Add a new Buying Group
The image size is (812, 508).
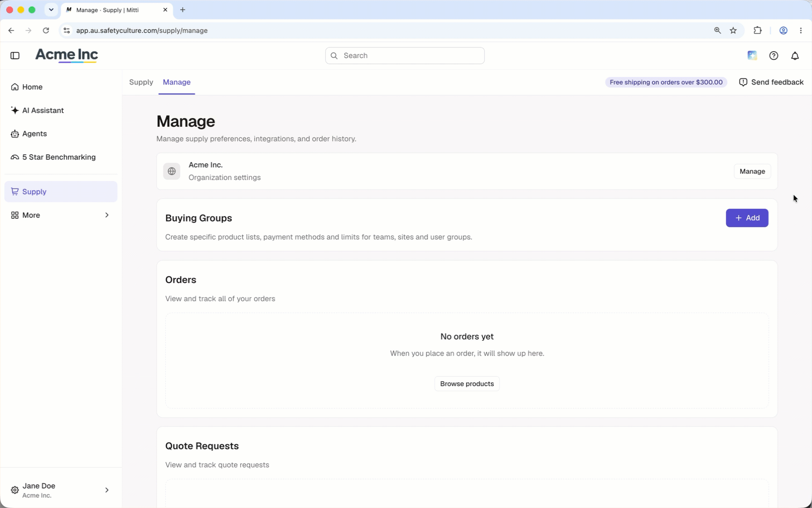(x=747, y=218)
